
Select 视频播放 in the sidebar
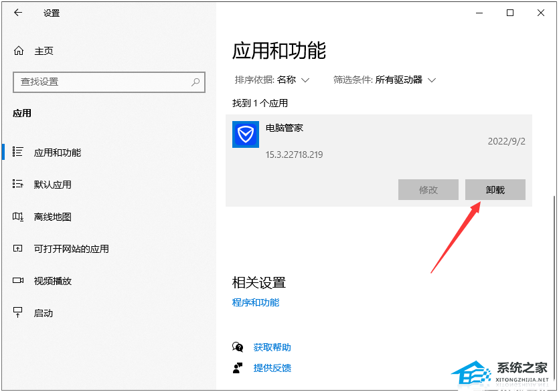click(108, 281)
